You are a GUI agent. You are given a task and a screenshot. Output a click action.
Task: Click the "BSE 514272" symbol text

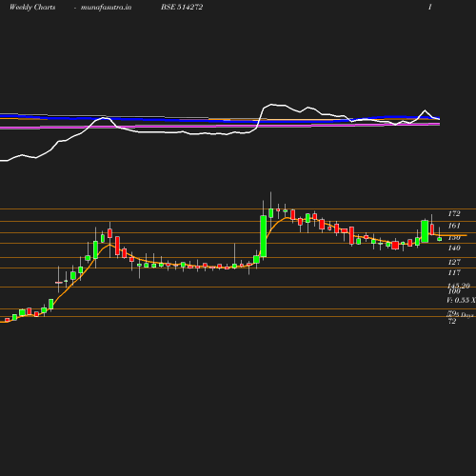coord(182,7)
